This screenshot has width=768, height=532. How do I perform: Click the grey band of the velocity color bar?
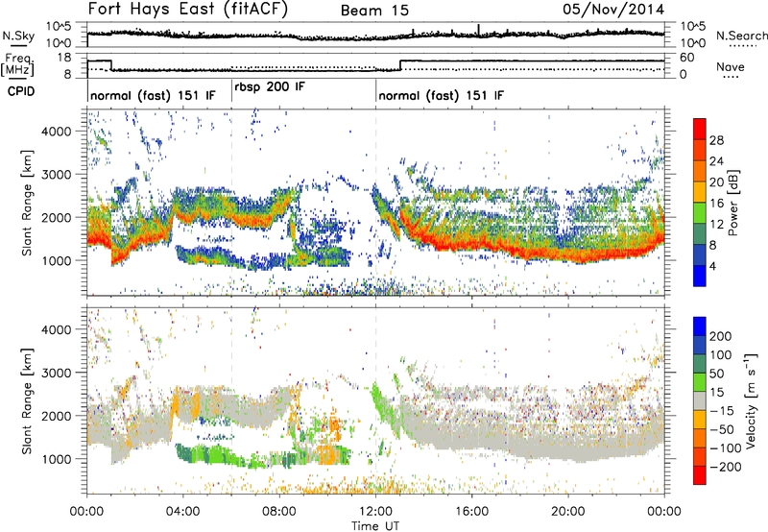click(x=700, y=400)
